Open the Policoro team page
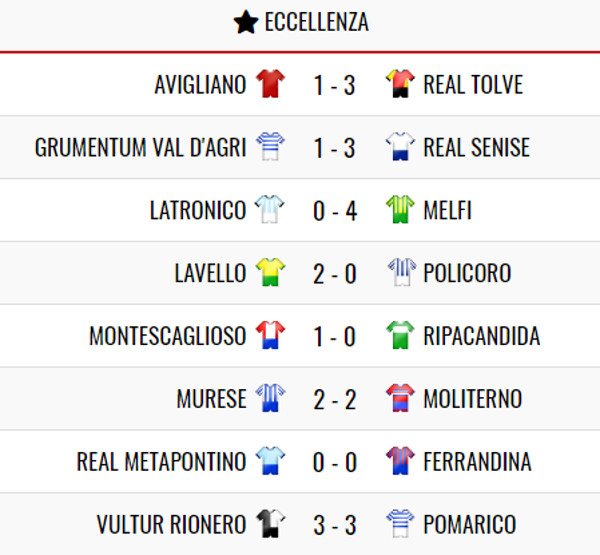Screen dimensions: 600x555 click(x=467, y=273)
